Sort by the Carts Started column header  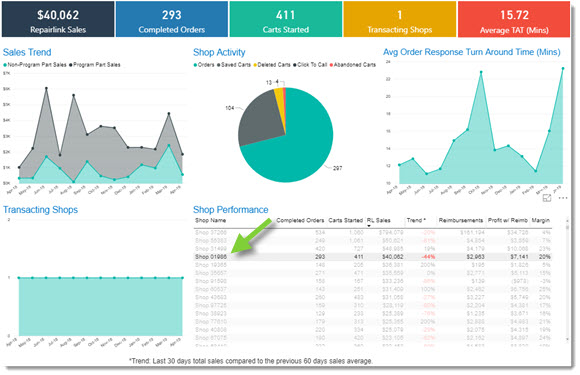point(345,220)
